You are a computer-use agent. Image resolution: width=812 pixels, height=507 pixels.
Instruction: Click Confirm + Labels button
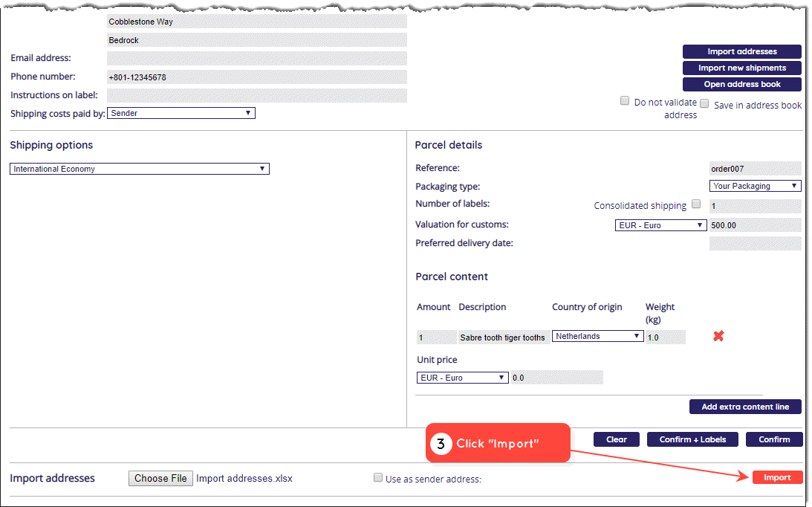coord(692,439)
